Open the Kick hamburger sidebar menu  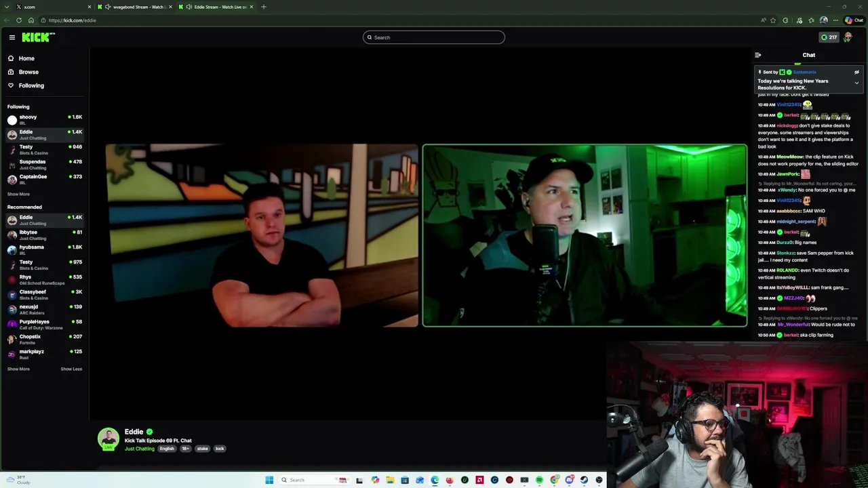(12, 37)
